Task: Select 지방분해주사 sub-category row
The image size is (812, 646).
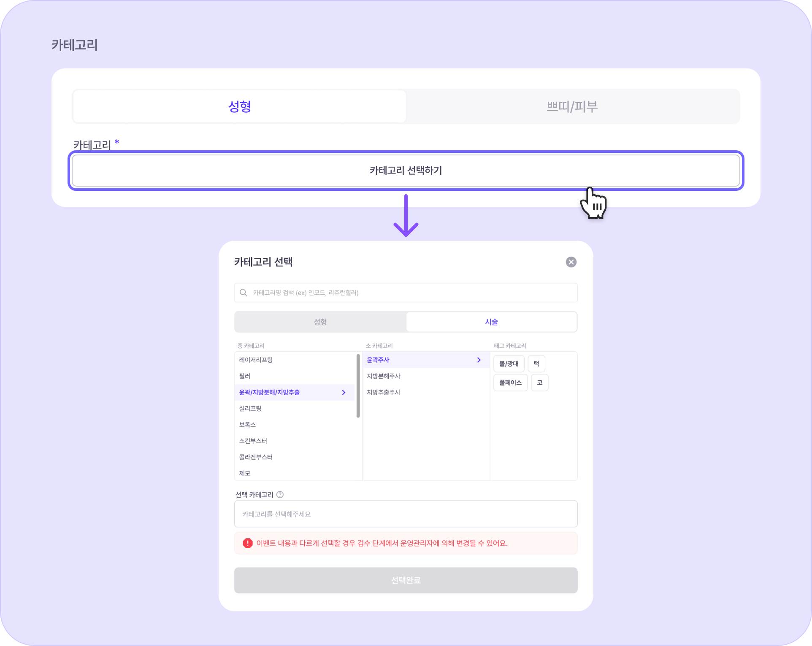Action: [425, 376]
